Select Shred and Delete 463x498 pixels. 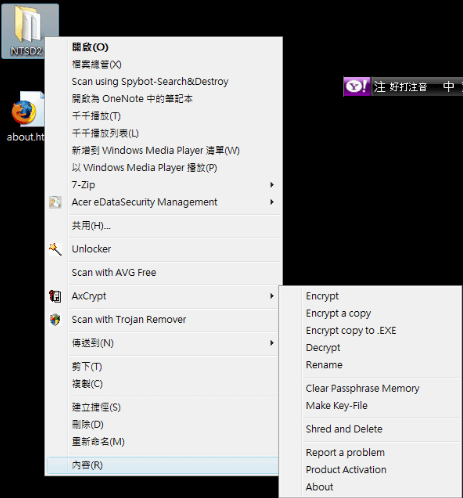[x=370, y=429]
